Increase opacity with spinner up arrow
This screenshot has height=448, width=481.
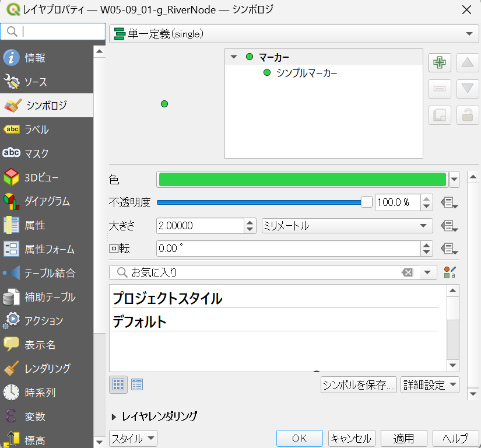(x=426, y=199)
